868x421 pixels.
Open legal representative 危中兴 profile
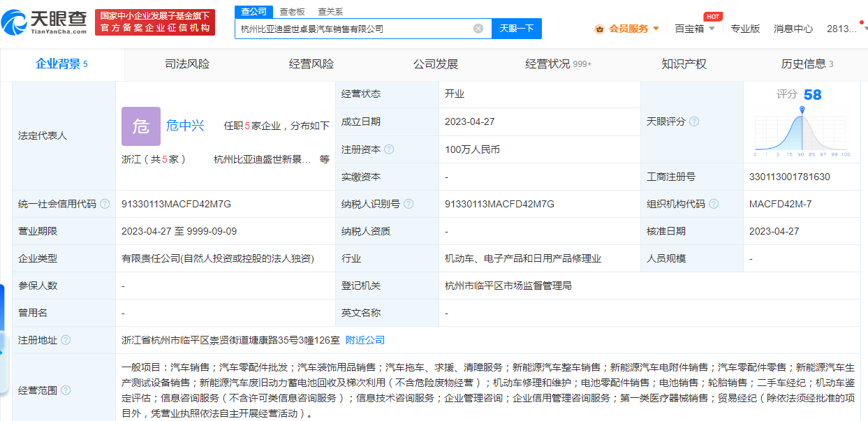coord(185,126)
